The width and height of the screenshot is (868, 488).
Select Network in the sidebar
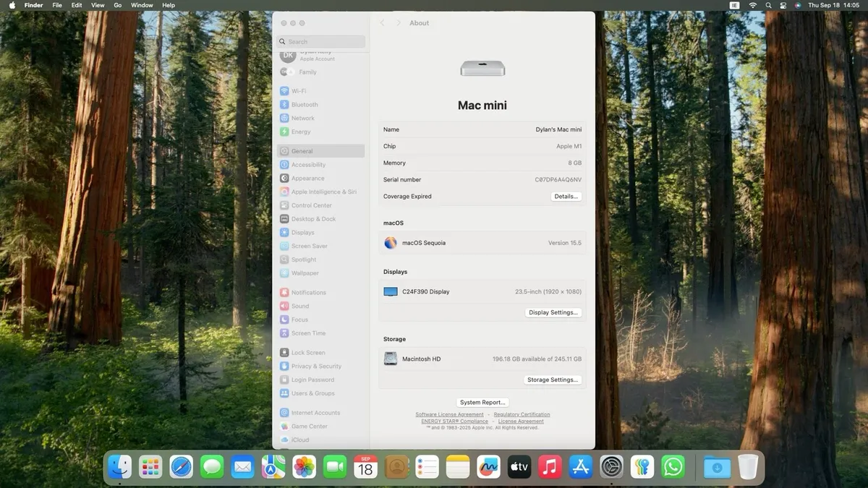tap(320, 119)
